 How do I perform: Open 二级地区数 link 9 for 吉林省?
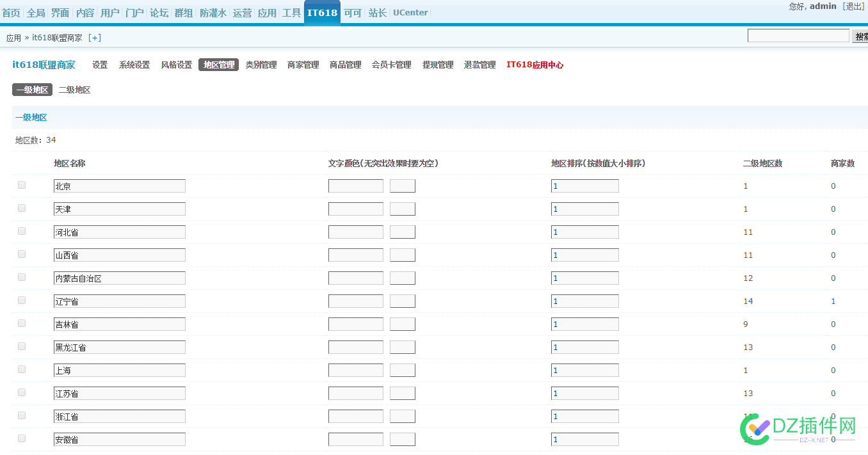coord(746,324)
